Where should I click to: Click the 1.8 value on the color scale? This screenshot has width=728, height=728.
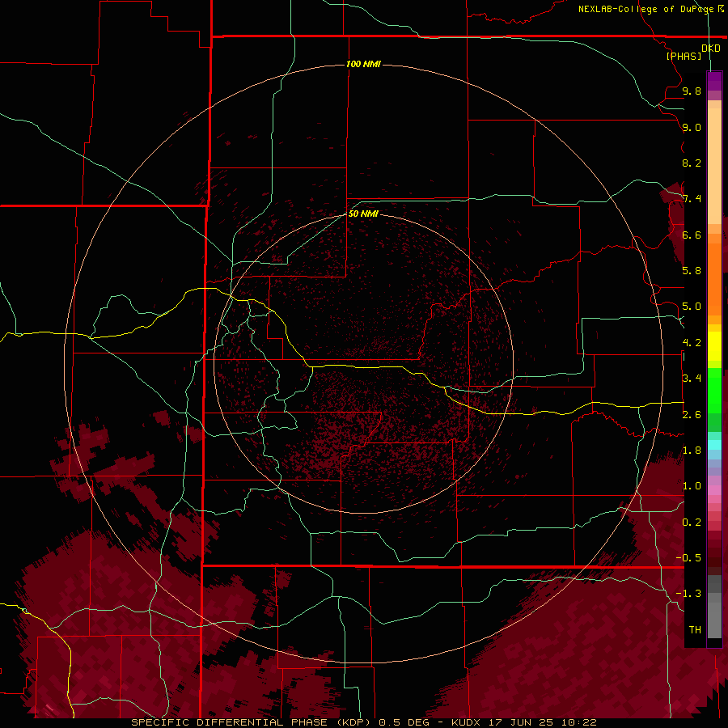tap(692, 450)
